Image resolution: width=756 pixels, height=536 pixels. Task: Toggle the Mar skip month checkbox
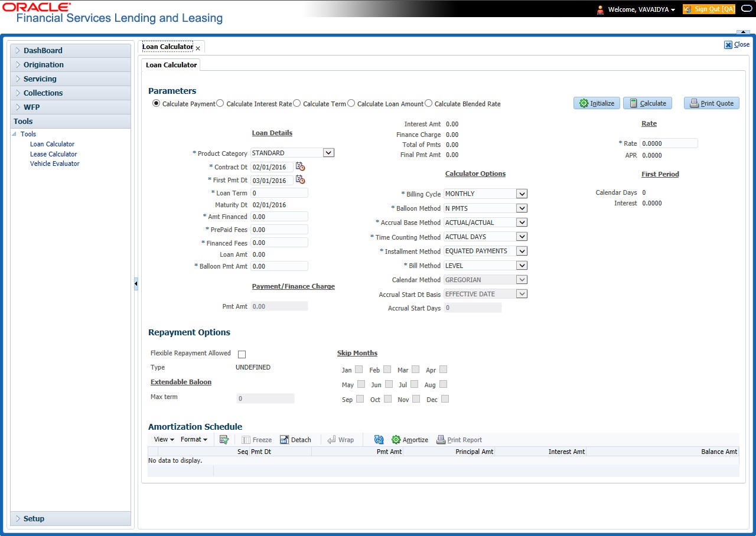[x=415, y=370]
